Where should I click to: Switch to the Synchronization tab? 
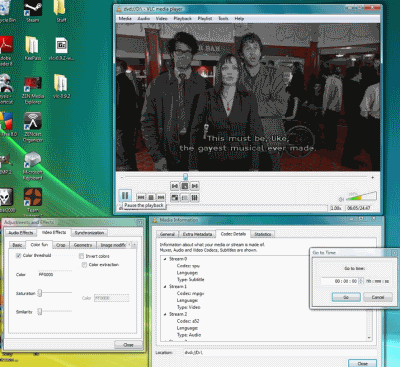click(89, 233)
